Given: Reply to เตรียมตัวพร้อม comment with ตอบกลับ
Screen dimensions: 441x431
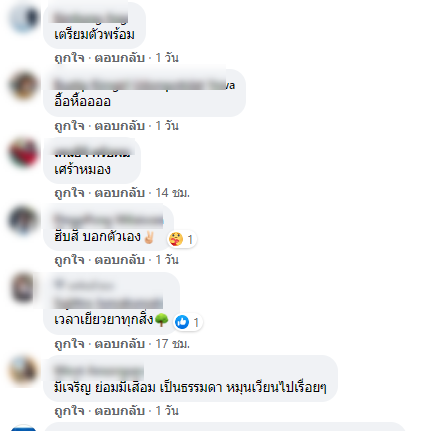Looking at the screenshot, I should click(120, 58).
